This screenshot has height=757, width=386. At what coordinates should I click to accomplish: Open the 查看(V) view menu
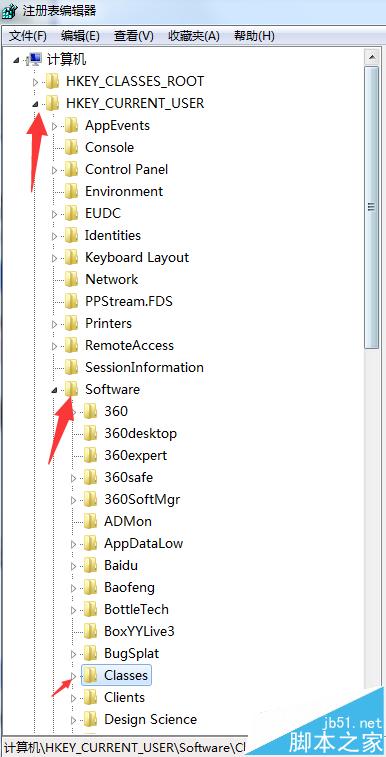point(134,36)
